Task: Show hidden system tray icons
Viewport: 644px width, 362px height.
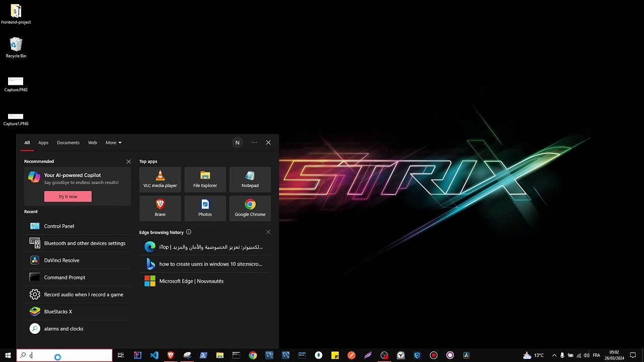Action: pyautogui.click(x=554, y=355)
